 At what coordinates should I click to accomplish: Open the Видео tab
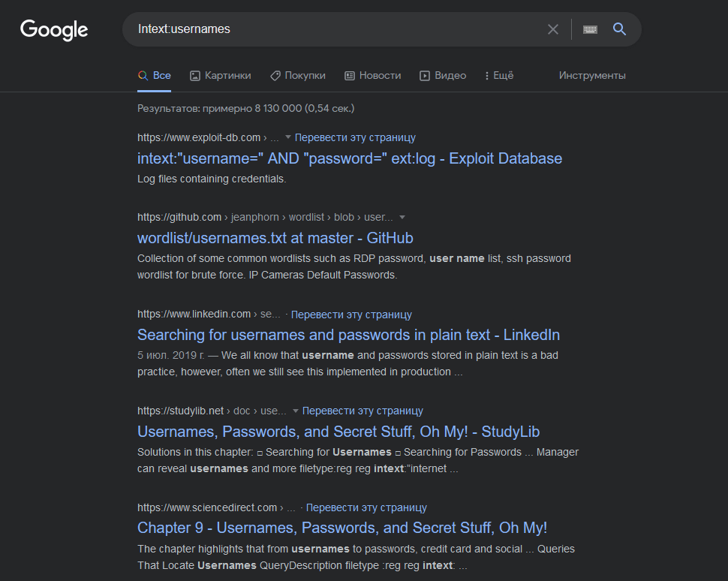point(442,76)
